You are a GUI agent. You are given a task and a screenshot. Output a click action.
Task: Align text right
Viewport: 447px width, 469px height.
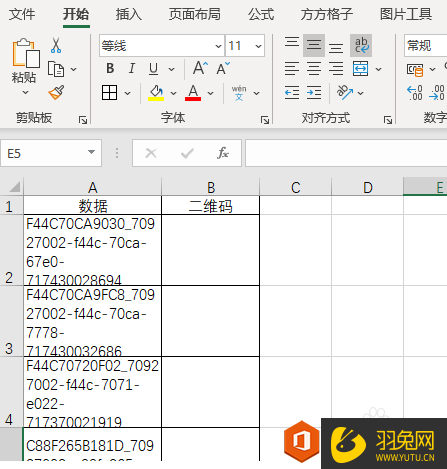(336, 69)
